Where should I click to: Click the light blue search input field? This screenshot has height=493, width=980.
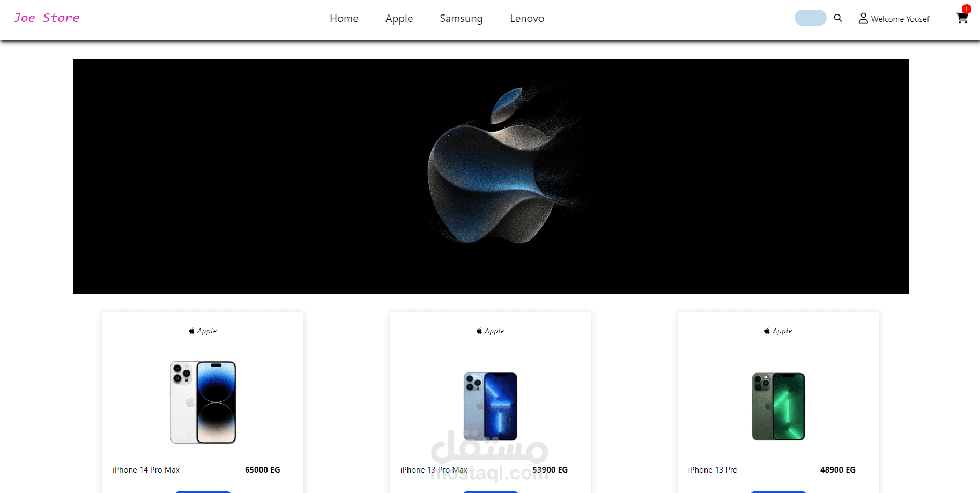click(x=810, y=18)
